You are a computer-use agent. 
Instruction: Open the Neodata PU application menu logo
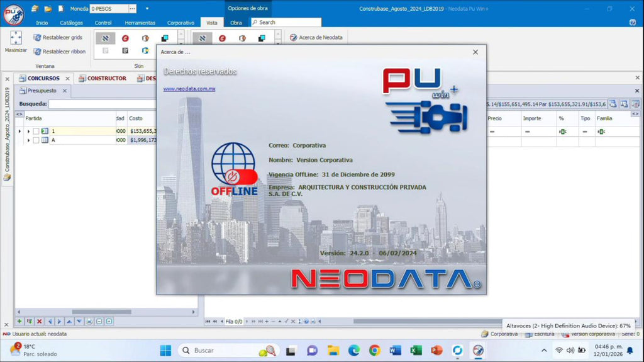(x=14, y=14)
